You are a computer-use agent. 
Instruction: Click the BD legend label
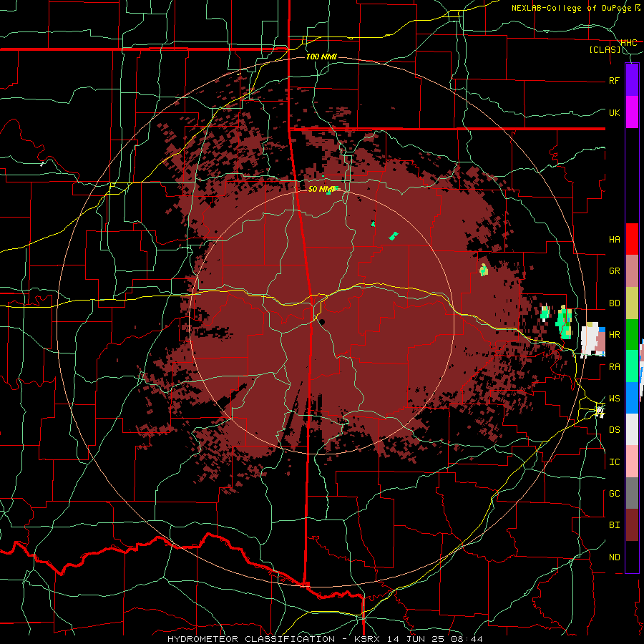tap(614, 303)
